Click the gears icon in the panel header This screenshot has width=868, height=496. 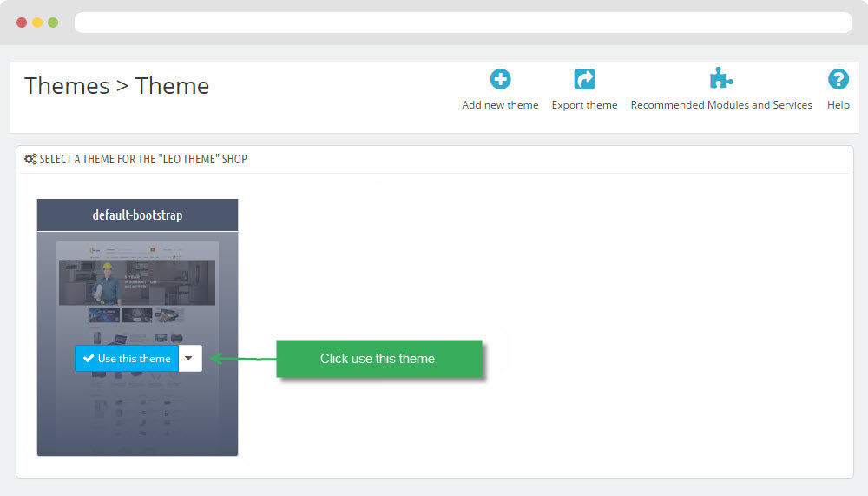(x=30, y=159)
